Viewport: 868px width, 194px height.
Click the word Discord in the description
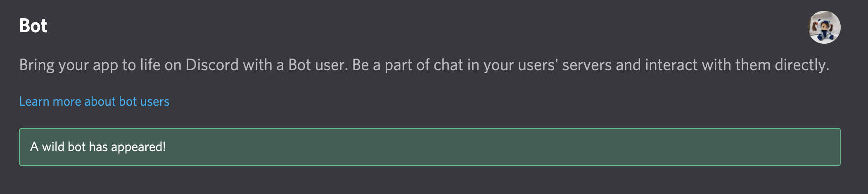click(212, 65)
